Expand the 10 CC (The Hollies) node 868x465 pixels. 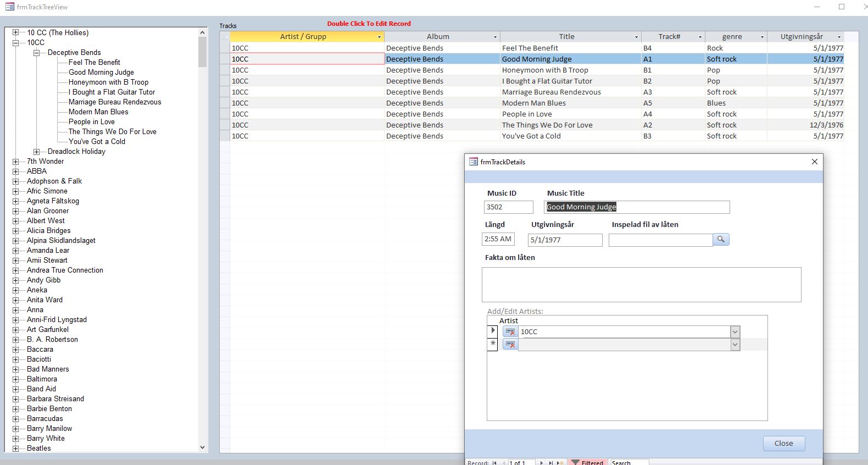click(16, 32)
